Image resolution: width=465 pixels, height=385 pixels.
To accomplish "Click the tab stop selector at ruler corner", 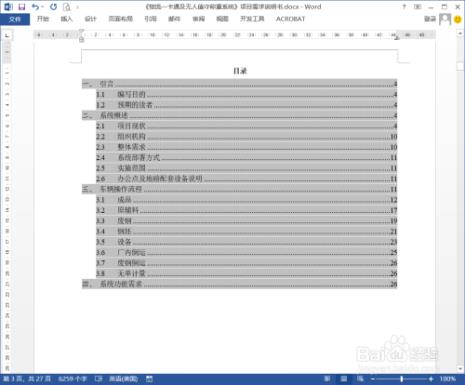I will 7,35.
